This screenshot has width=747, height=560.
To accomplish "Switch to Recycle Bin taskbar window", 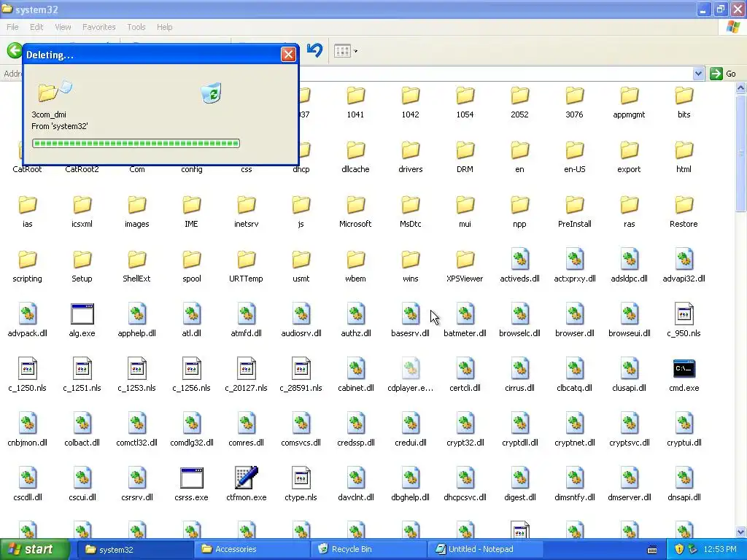I will point(369,549).
